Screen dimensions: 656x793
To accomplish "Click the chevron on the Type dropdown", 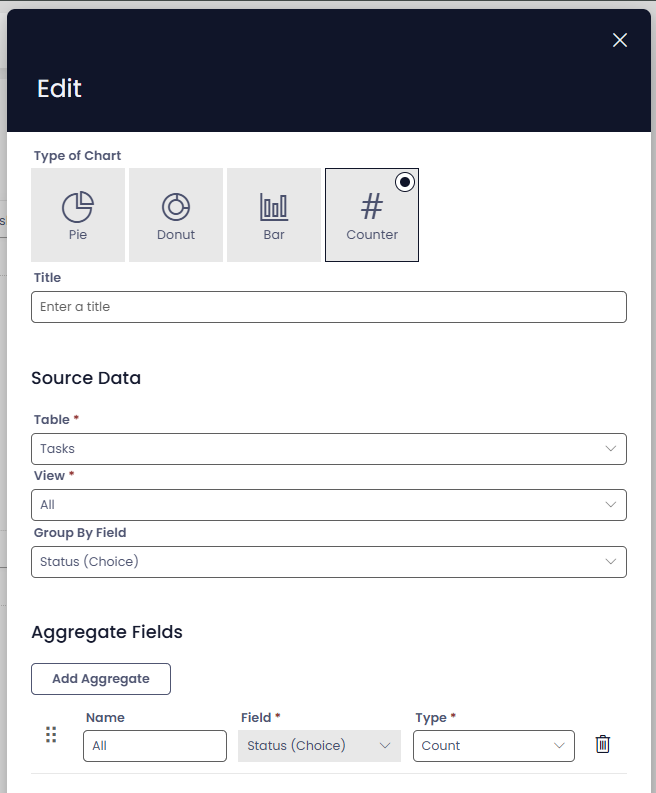I will pos(559,746).
